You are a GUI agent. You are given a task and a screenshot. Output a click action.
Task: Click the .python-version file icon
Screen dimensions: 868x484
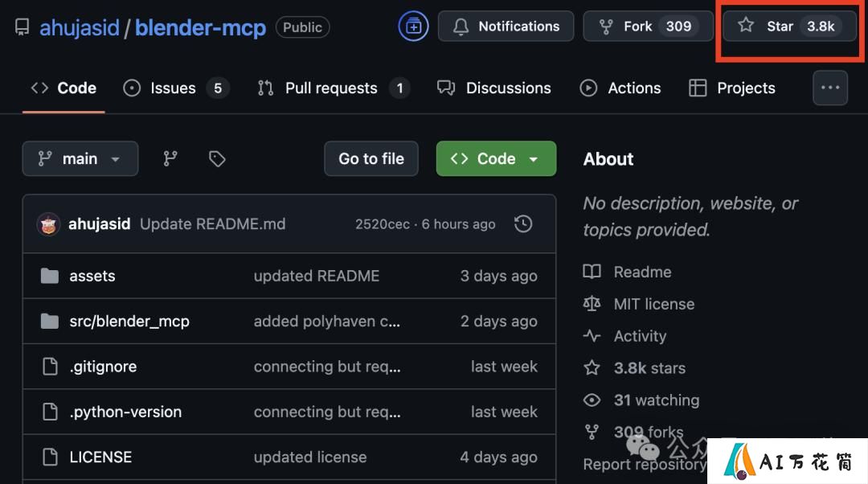51,412
